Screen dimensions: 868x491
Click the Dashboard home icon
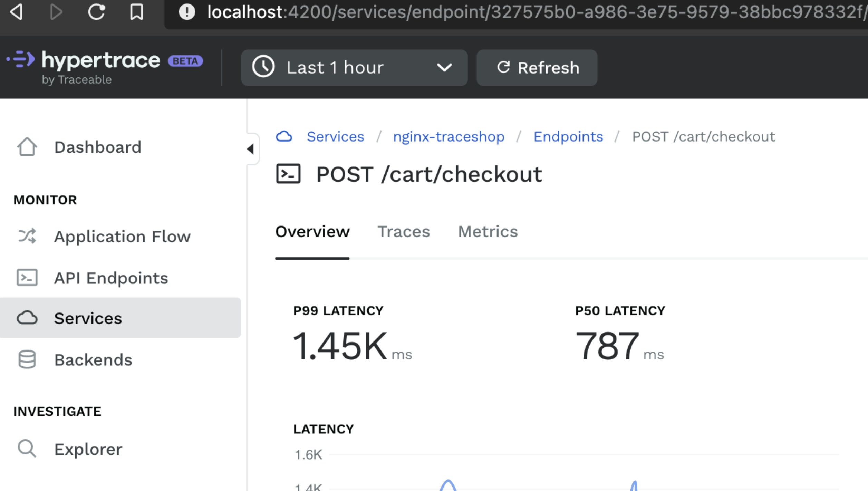pyautogui.click(x=27, y=147)
